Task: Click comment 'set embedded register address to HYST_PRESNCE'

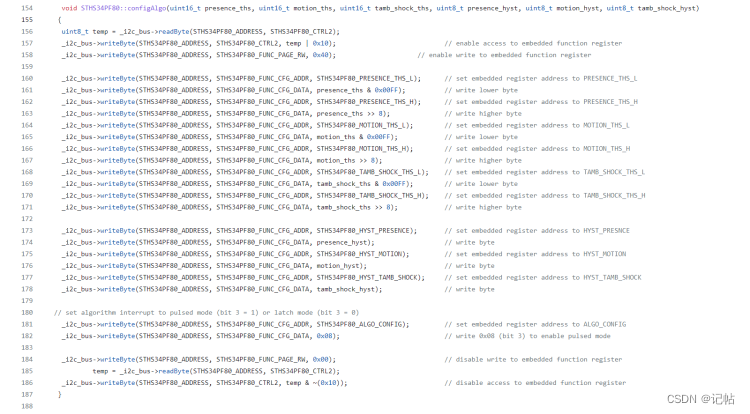Action: (x=537, y=230)
